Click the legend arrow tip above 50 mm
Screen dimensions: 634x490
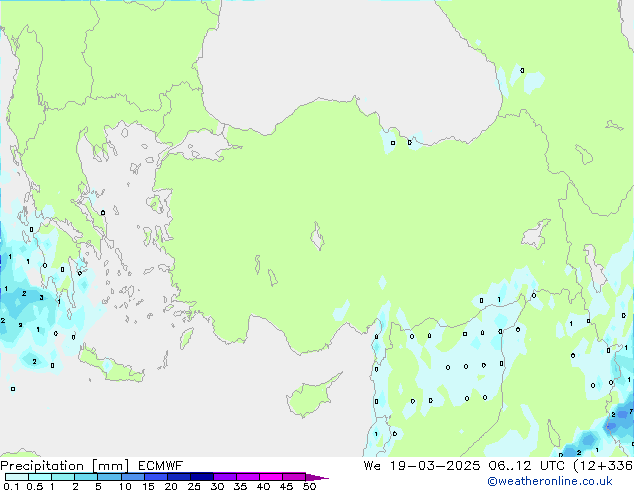(317, 477)
